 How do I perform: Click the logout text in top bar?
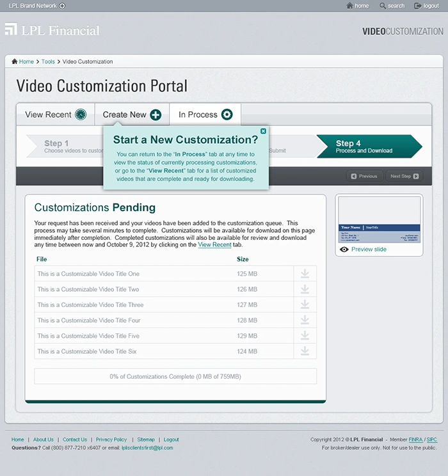coord(431,6)
